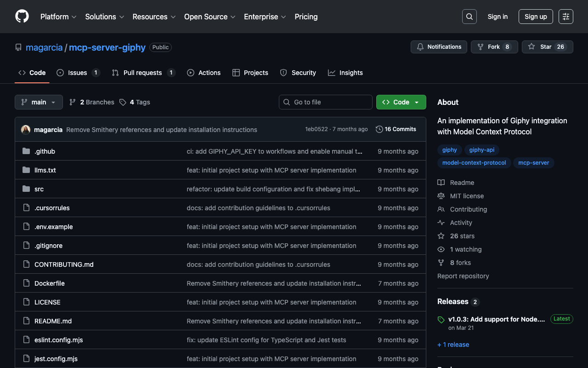Open the src folder

pos(39,189)
